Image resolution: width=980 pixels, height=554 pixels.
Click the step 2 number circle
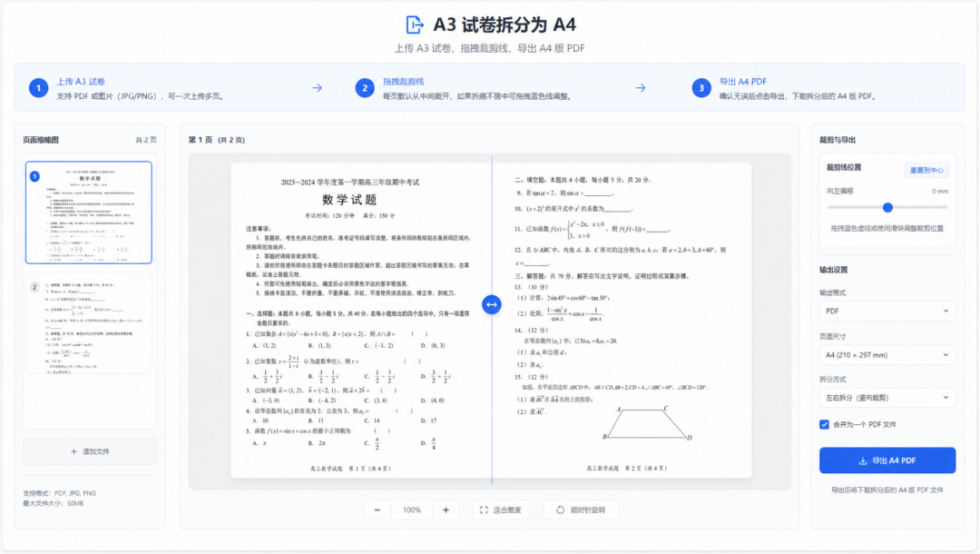pyautogui.click(x=365, y=88)
